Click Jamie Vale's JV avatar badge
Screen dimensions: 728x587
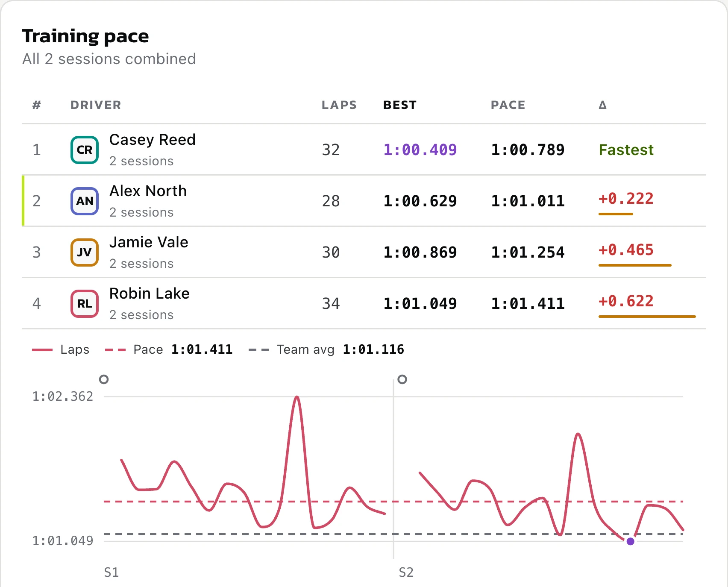(x=85, y=252)
